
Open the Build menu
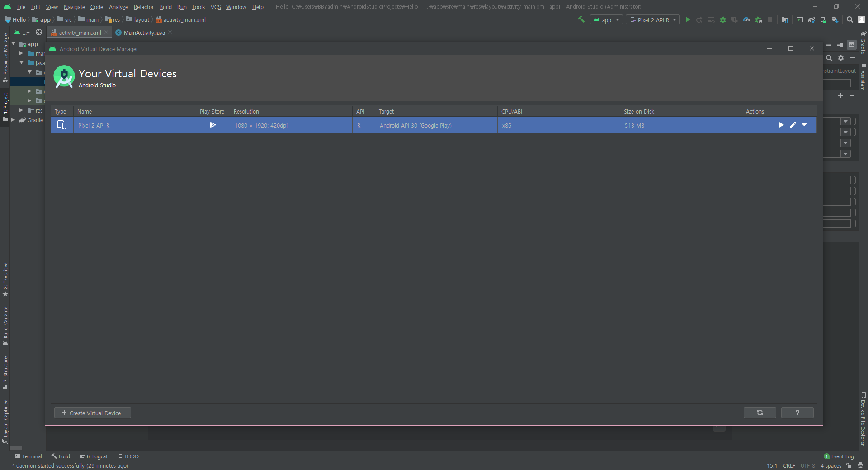click(165, 7)
